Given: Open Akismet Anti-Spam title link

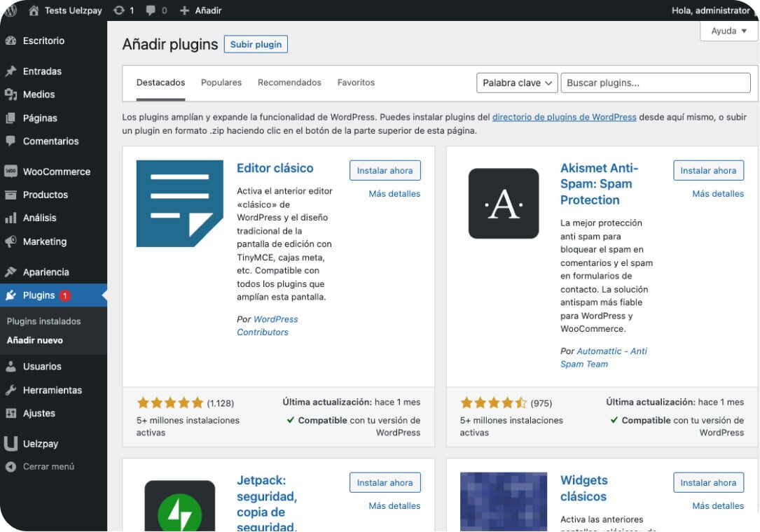Looking at the screenshot, I should click(599, 184).
